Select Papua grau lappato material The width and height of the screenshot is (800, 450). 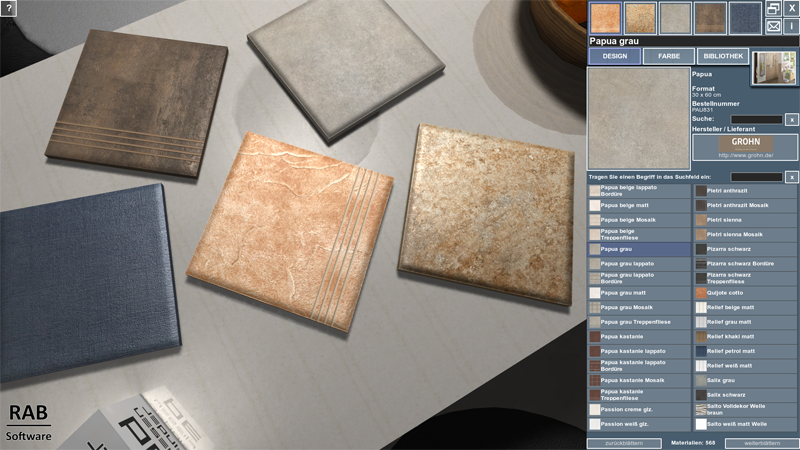(639, 264)
